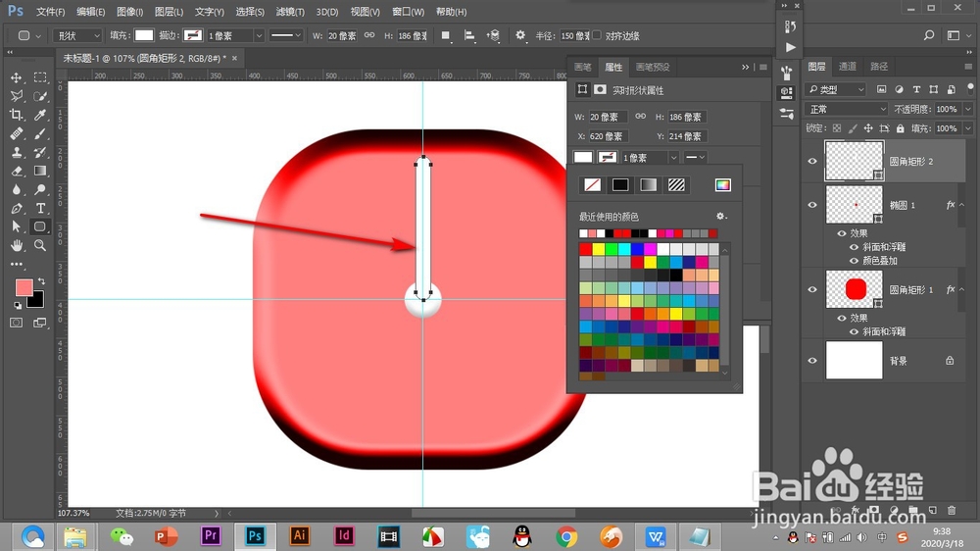Swap foreground and background colors
980x551 pixels.
tap(42, 281)
